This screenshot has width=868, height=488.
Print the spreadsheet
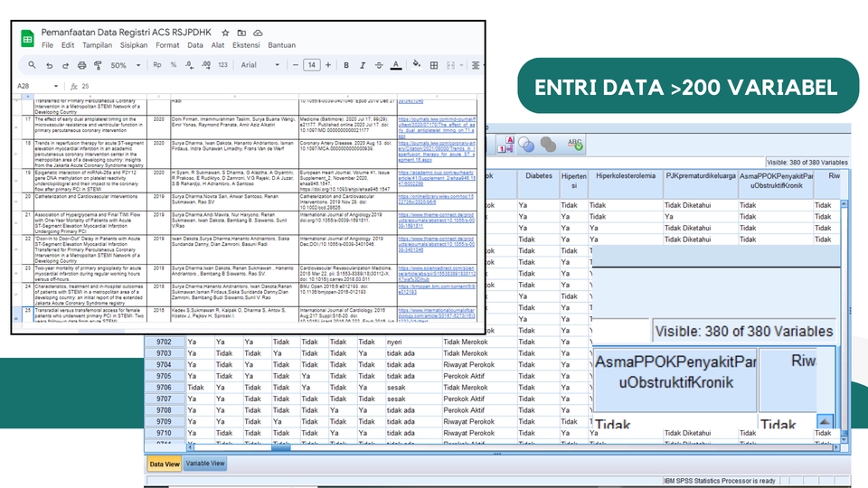coord(82,65)
